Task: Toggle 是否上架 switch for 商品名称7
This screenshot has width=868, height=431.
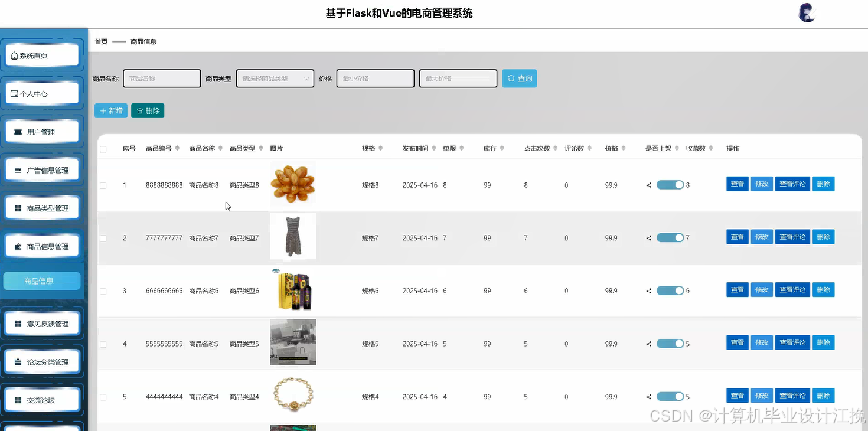Action: [x=670, y=237]
